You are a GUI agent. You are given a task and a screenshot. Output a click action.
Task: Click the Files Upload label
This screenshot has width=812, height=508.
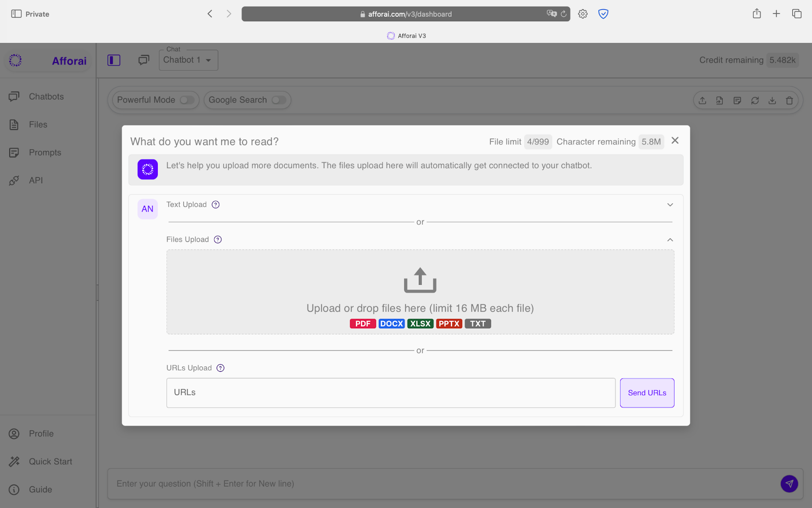click(x=187, y=240)
